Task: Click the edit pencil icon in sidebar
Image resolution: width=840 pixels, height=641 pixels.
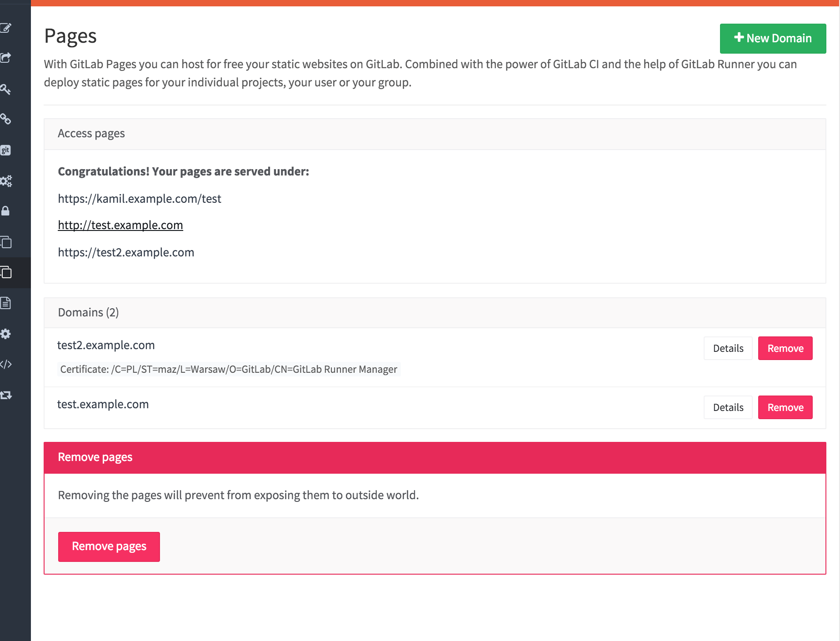Action: (6, 28)
